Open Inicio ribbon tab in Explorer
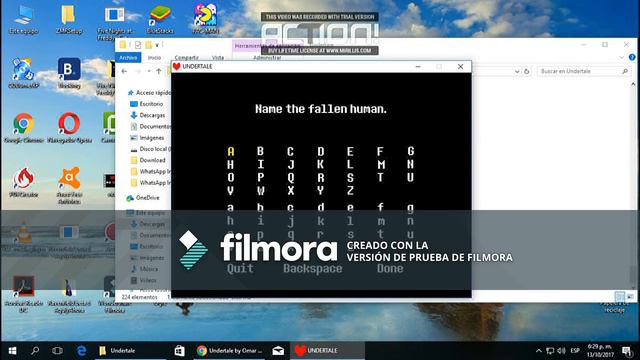The image size is (640, 360). click(154, 58)
